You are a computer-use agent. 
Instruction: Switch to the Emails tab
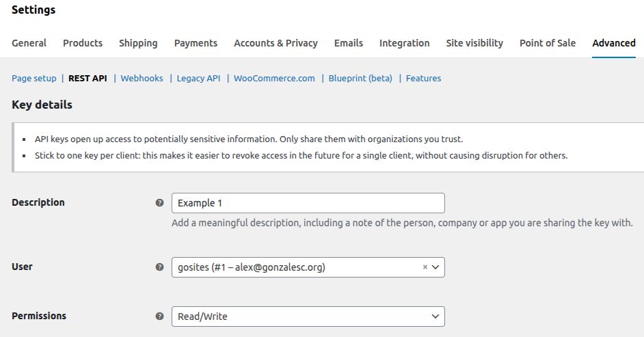coord(349,43)
